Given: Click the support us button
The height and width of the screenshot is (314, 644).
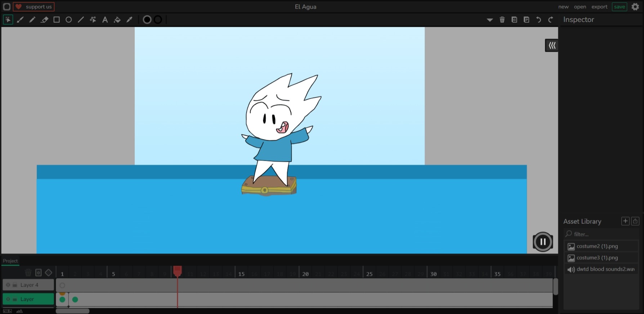Looking at the screenshot, I should [34, 6].
